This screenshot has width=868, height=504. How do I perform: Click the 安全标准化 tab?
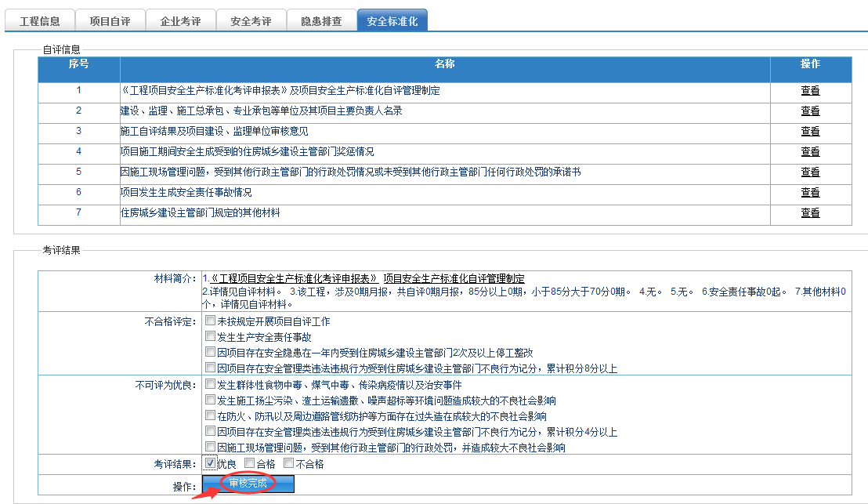(392, 21)
